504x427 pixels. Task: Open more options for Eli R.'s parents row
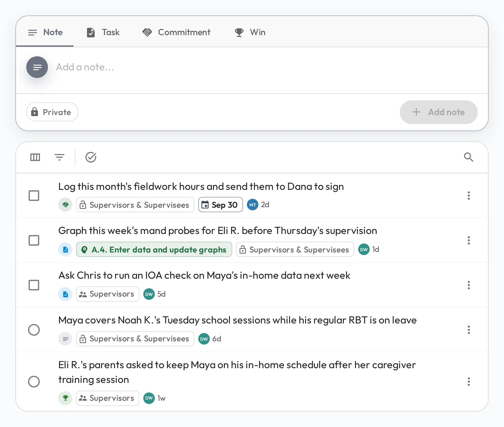click(469, 381)
